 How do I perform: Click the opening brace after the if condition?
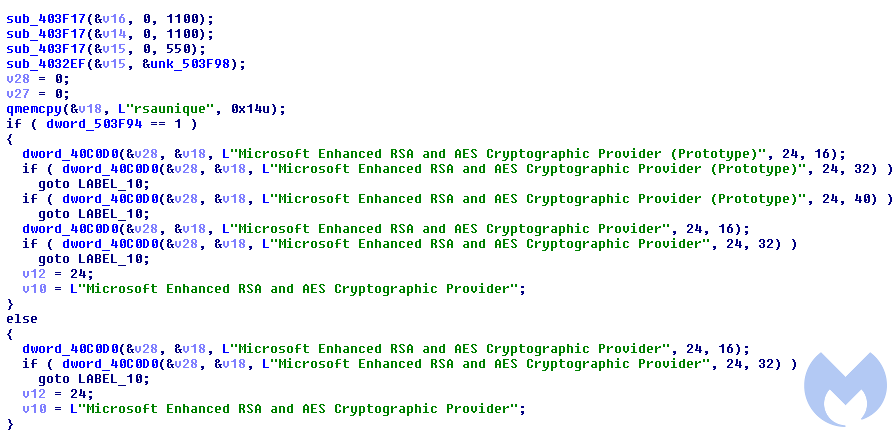click(10, 139)
